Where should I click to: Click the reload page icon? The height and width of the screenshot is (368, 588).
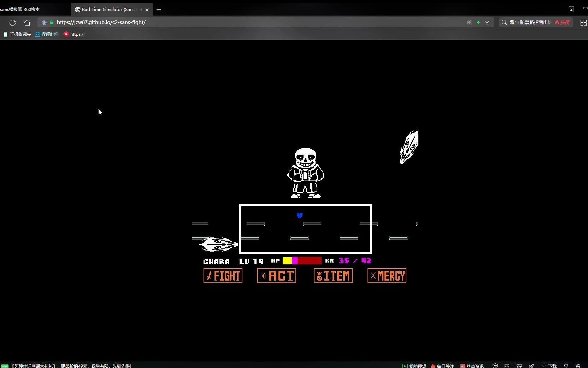(x=12, y=23)
